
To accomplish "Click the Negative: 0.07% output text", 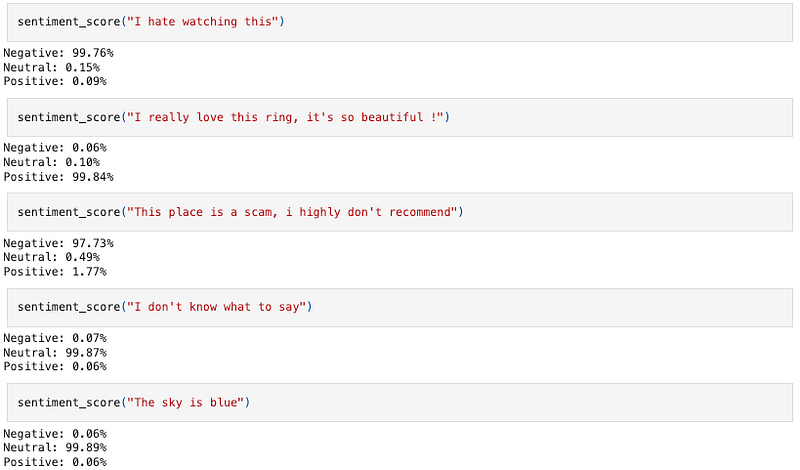I will (x=55, y=338).
